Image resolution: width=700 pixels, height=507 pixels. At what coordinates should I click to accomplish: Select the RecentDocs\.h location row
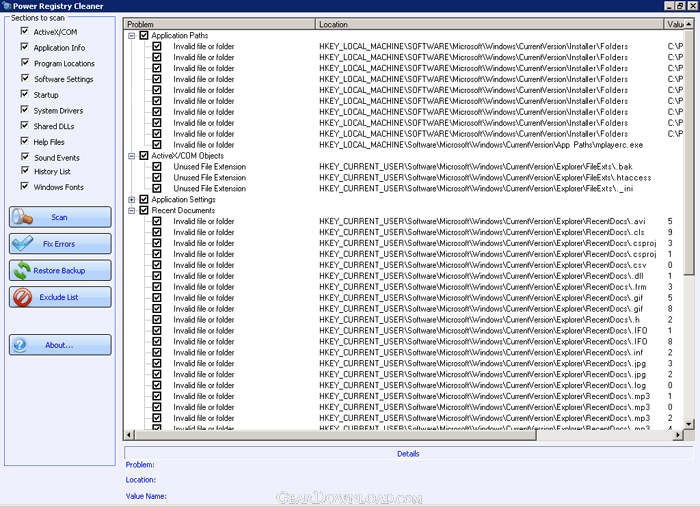479,320
